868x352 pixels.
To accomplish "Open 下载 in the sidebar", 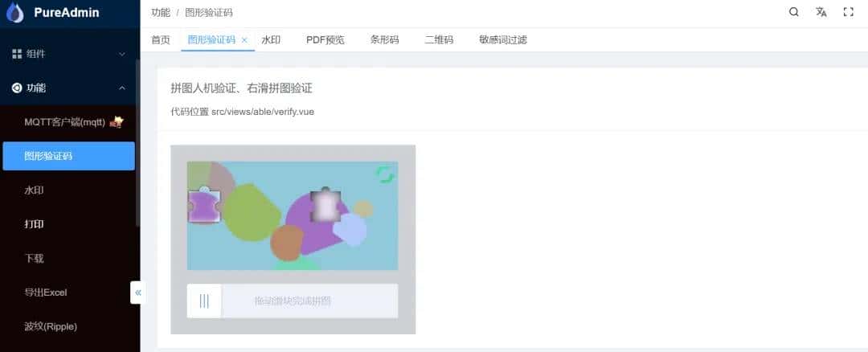I will point(68,259).
